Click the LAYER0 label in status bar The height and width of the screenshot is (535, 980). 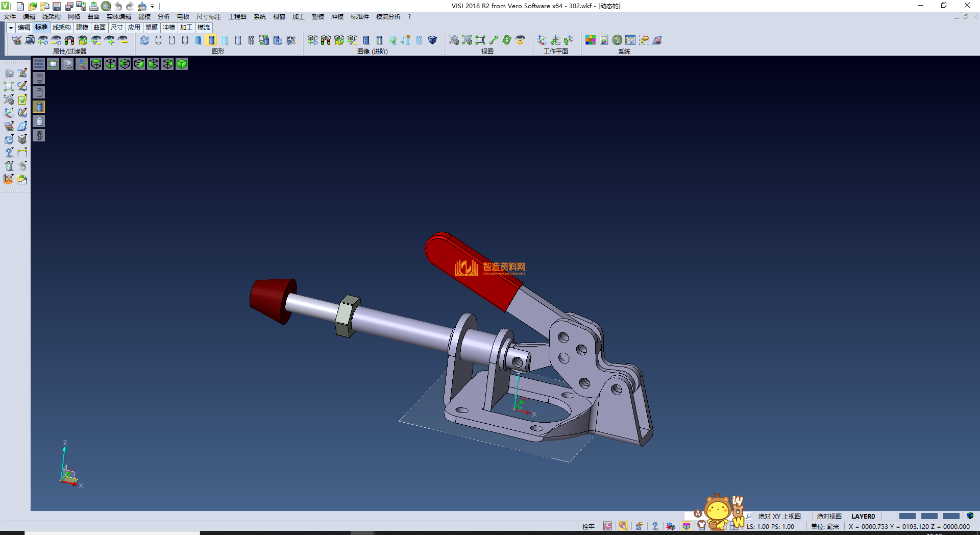pos(863,516)
